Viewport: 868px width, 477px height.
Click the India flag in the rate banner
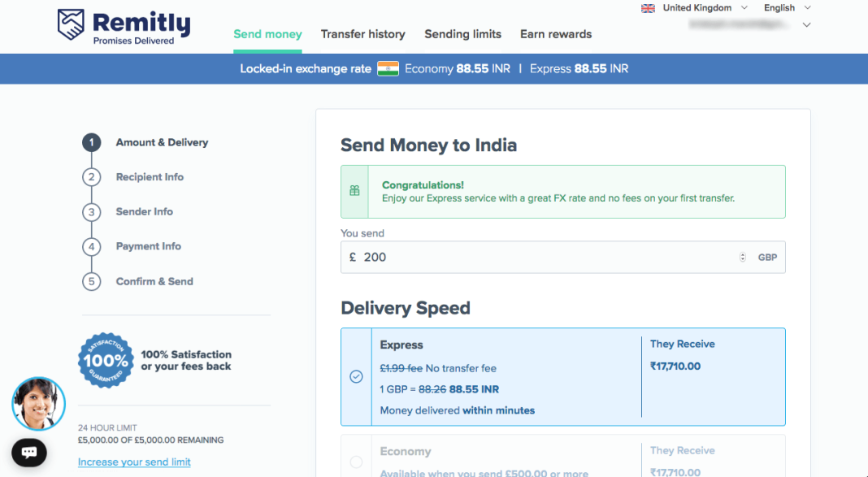click(x=388, y=69)
